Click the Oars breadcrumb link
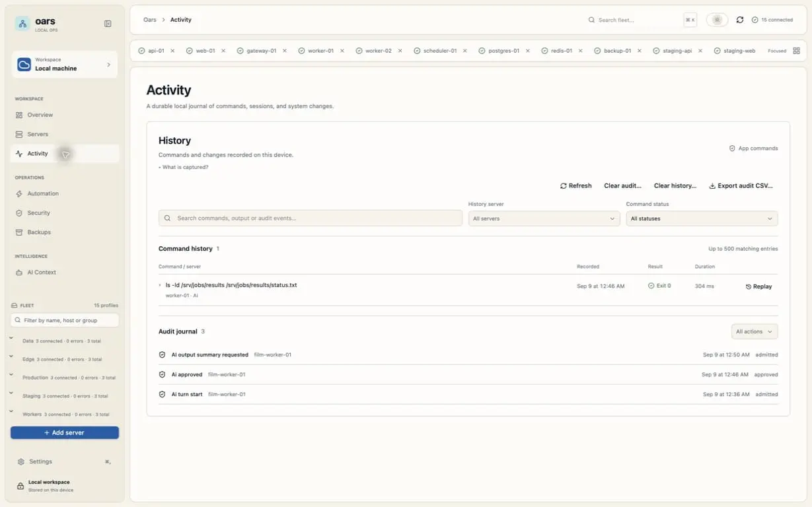The width and height of the screenshot is (812, 507). (150, 20)
